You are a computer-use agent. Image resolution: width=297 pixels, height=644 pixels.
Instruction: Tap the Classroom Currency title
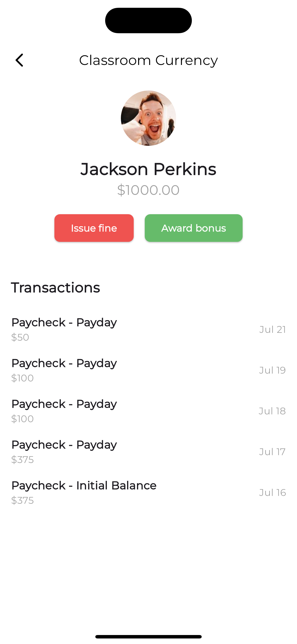click(x=148, y=60)
